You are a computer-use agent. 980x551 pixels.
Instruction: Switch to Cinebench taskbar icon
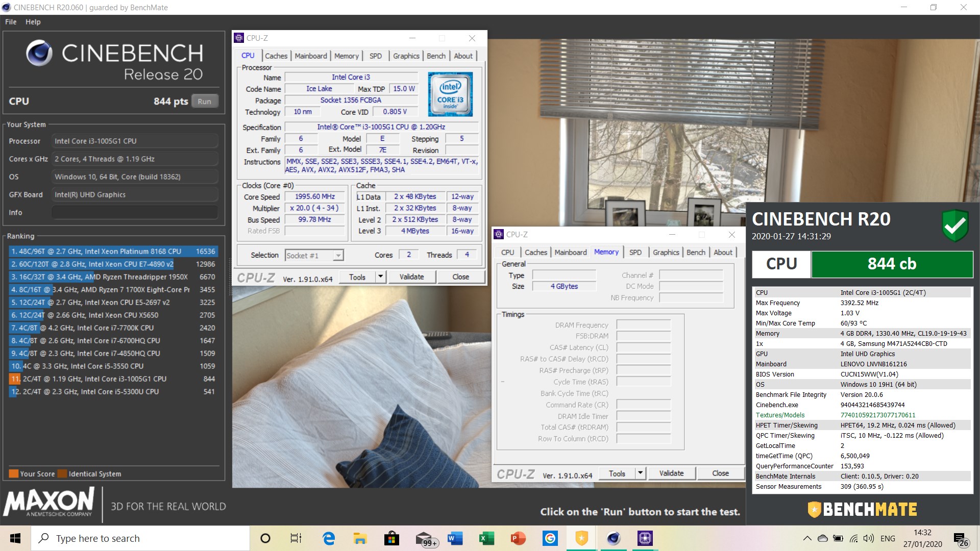pos(613,538)
